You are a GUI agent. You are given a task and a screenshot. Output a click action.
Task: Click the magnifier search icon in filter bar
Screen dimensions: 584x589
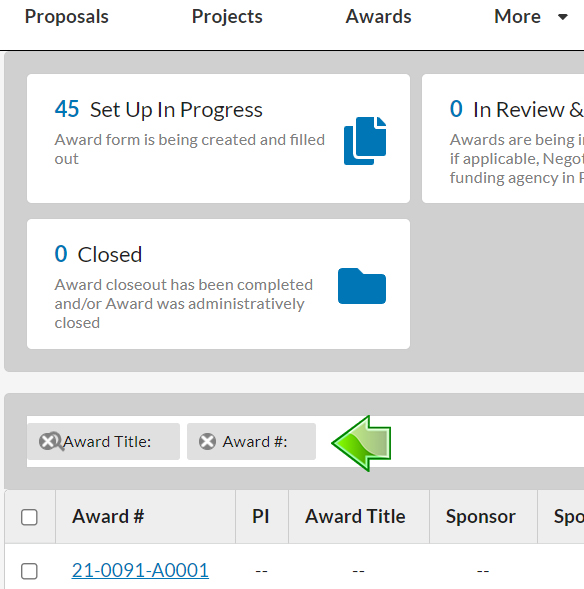[56, 442]
